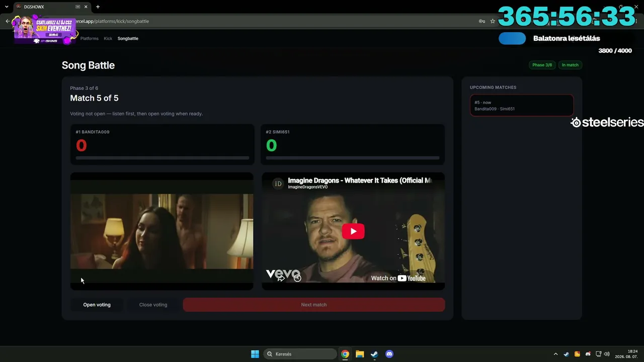Image resolution: width=644 pixels, height=362 pixels.
Task: Click the share arrow icon on YouTube embed
Action: click(x=281, y=278)
